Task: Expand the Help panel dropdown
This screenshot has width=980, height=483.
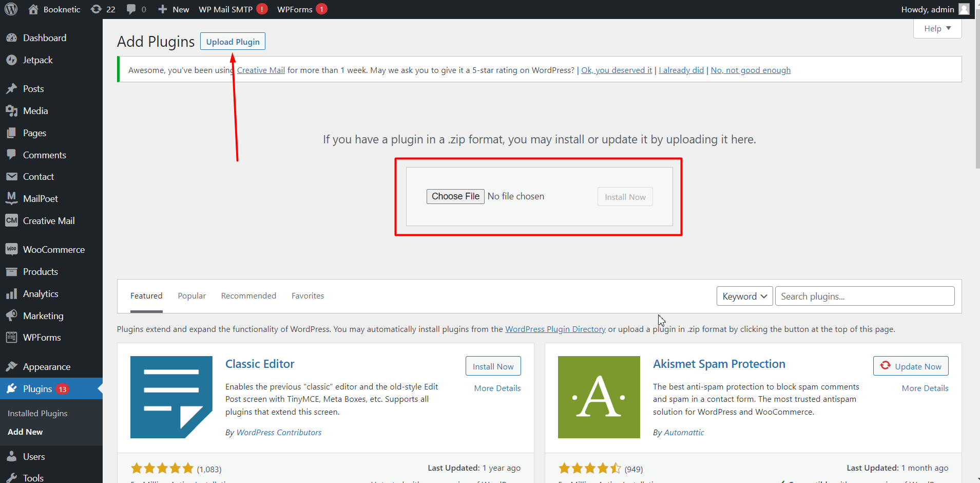Action: [x=937, y=29]
